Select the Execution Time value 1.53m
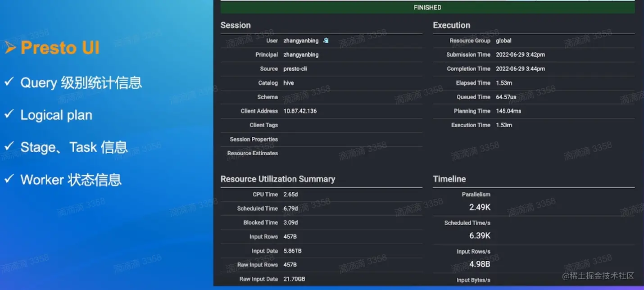 coord(504,125)
